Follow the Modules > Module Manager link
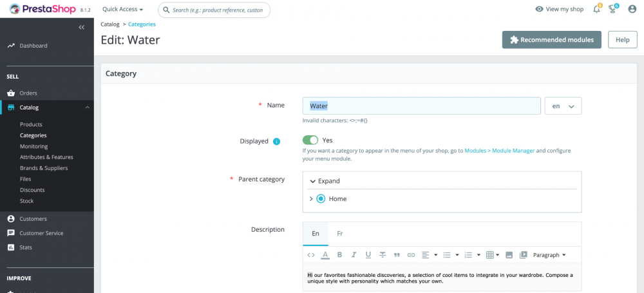This screenshot has width=644, height=293. coord(499,151)
